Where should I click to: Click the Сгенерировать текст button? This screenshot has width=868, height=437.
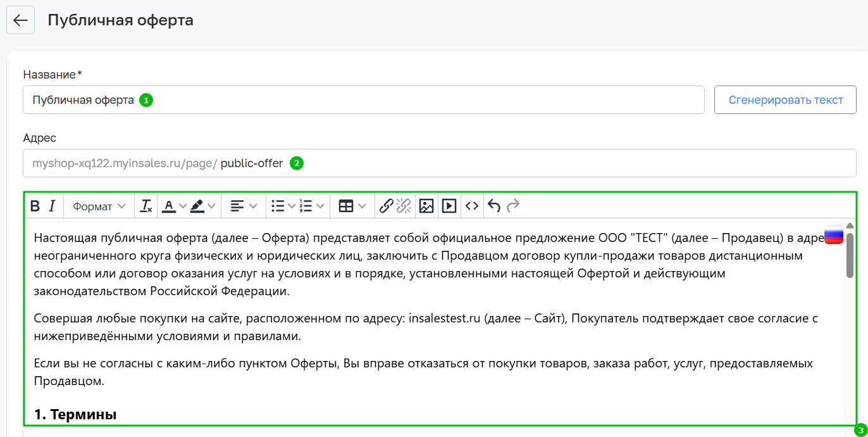[x=785, y=100]
